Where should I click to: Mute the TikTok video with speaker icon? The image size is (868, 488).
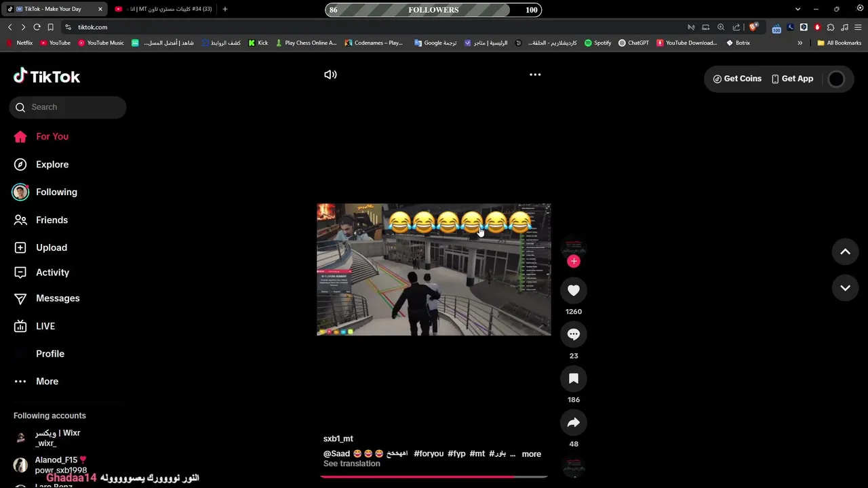(330, 75)
